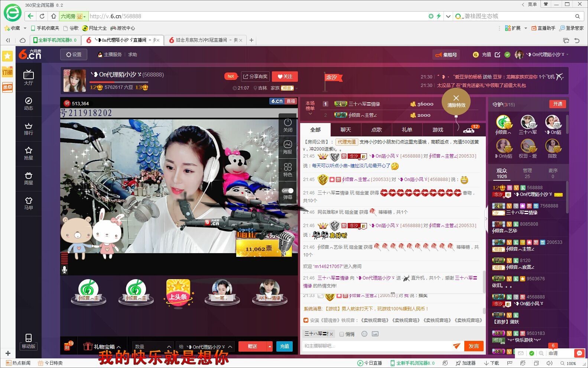Click the 发言 send message button

pos(474,346)
